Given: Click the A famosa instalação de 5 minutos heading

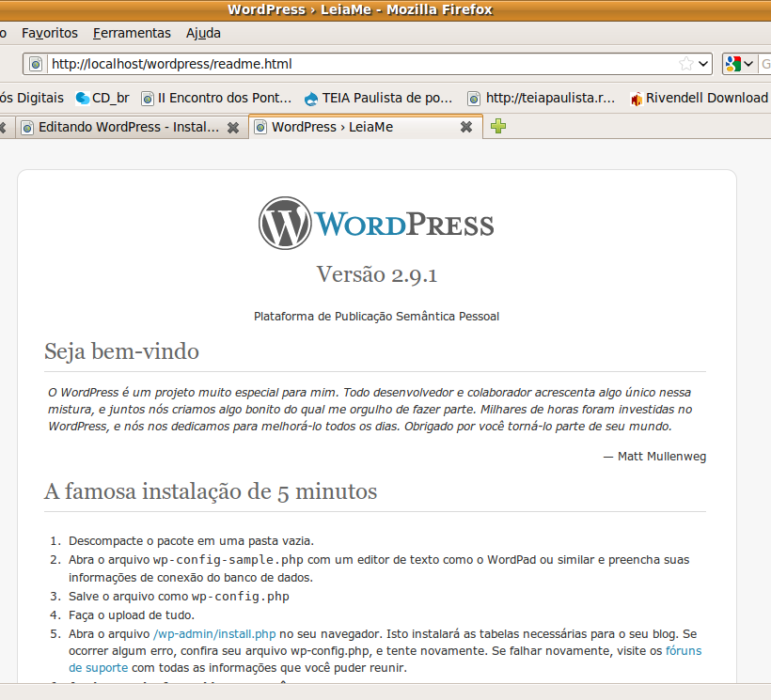Looking at the screenshot, I should tap(211, 491).
